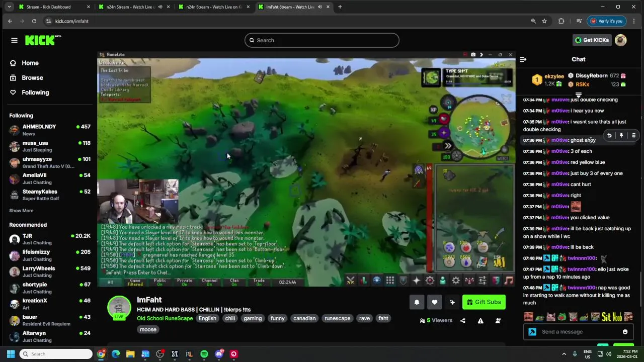Image resolution: width=644 pixels, height=362 pixels.
Task: Open the user avatar account menu
Action: pyautogui.click(x=621, y=40)
